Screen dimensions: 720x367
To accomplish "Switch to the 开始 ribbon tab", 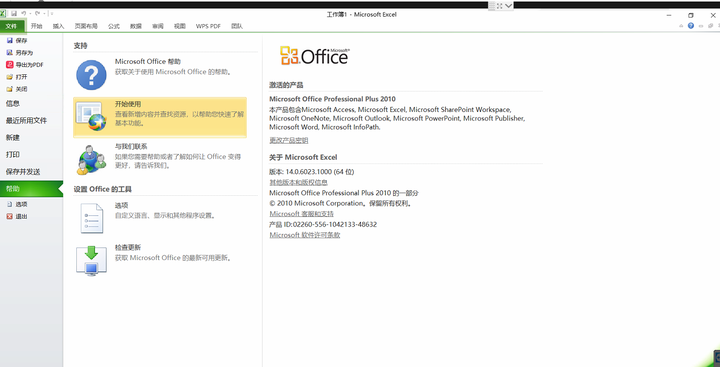I will coord(36,26).
